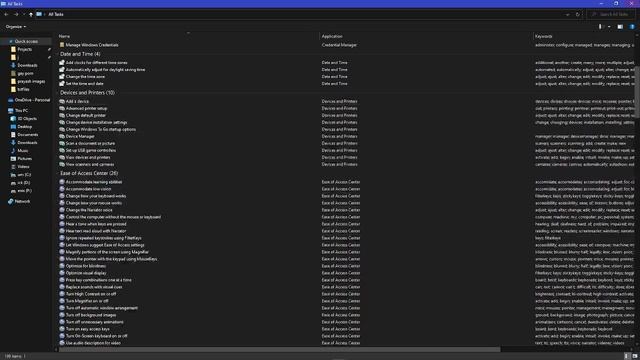Open Downloads under Quick access
This screenshot has width=640, height=360.
[27, 65]
